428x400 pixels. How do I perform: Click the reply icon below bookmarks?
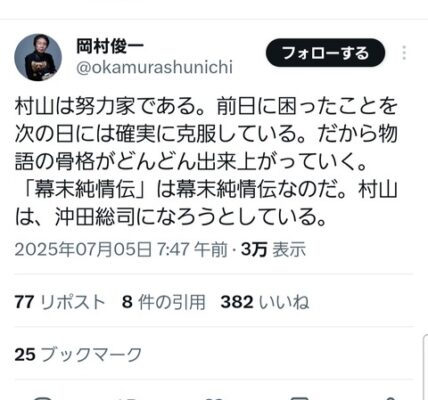[42, 398]
